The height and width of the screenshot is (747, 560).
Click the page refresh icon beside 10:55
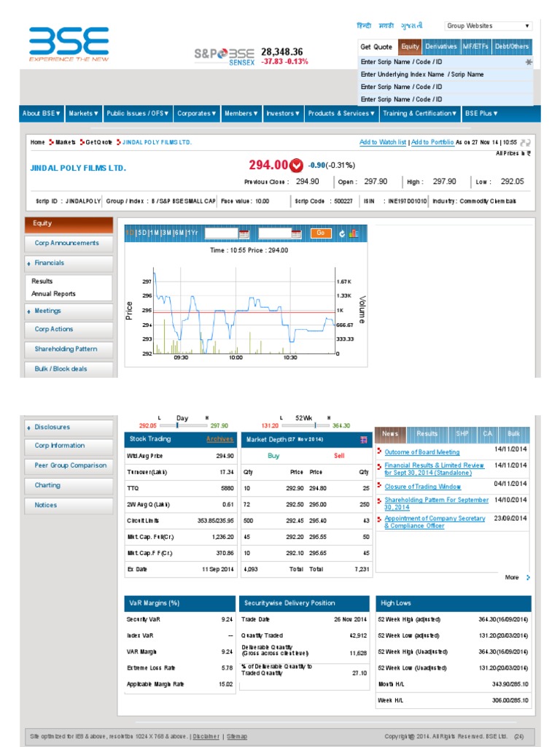point(525,142)
